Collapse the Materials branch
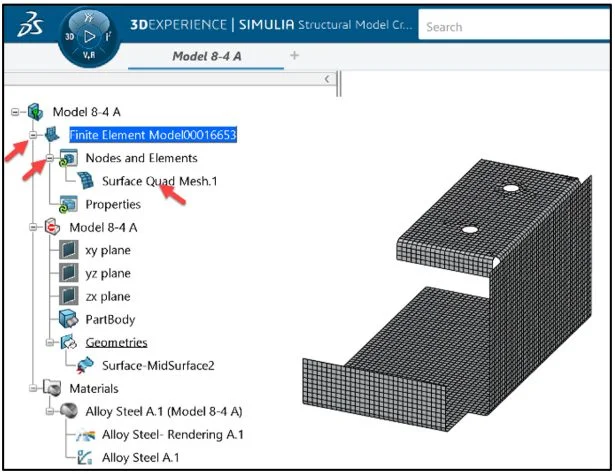615x474 pixels. [33, 388]
